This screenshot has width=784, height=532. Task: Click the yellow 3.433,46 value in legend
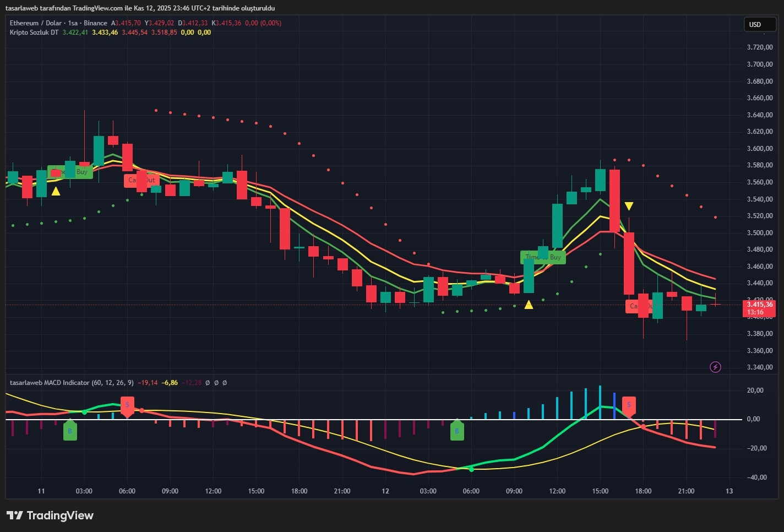click(105, 32)
